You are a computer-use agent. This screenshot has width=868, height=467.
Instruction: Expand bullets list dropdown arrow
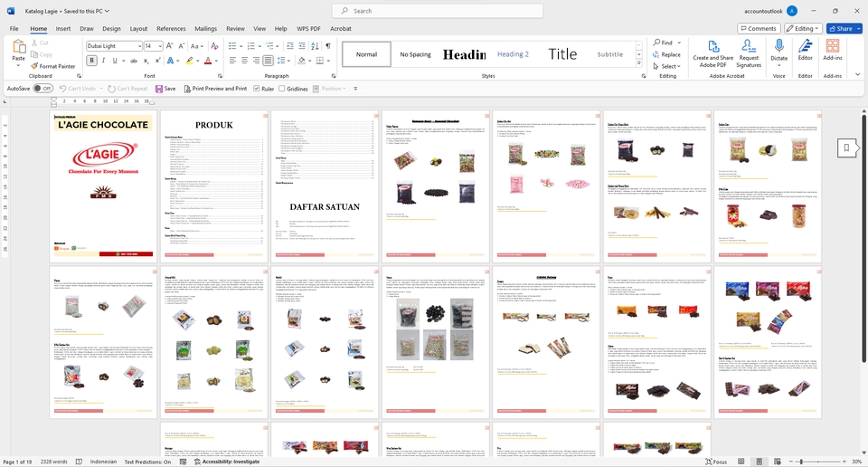click(x=240, y=46)
